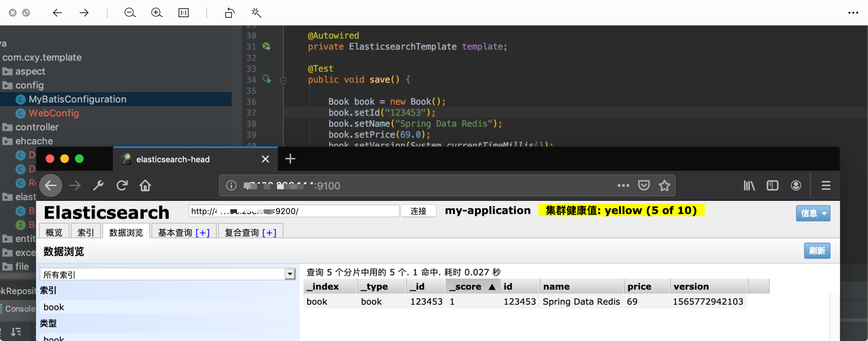Screen dimensions: 868x341
Task: Click the zoom in magnifier icon
Action: [157, 13]
